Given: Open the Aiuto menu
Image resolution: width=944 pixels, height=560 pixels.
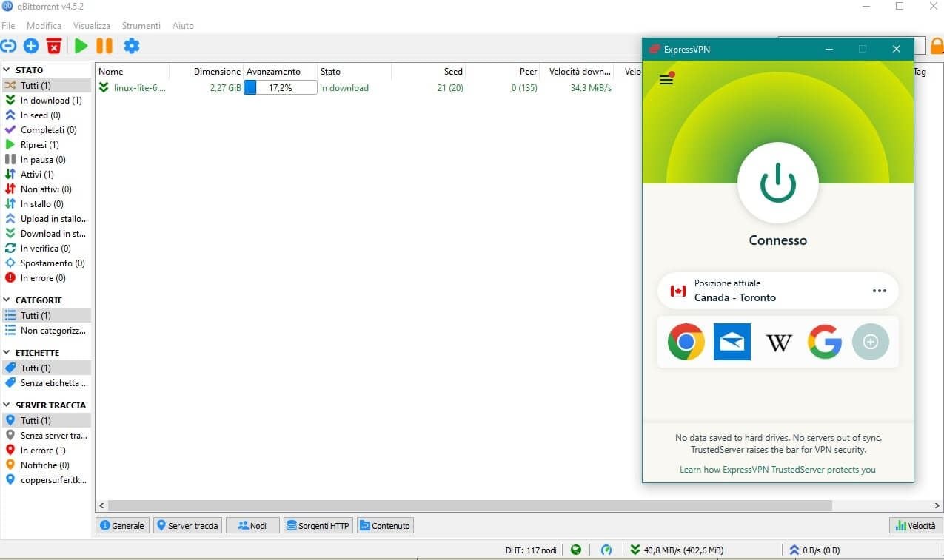Looking at the screenshot, I should point(183,26).
